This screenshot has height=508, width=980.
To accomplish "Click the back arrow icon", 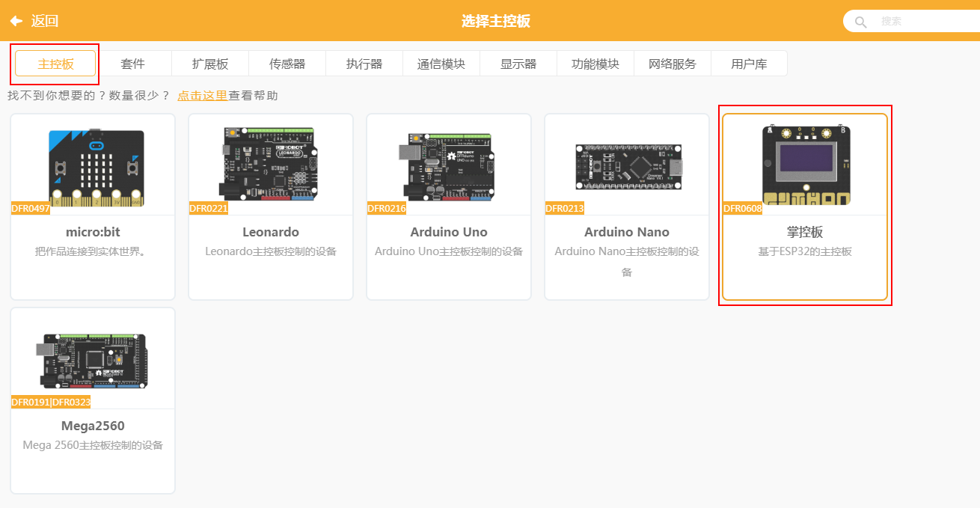I will (16, 21).
